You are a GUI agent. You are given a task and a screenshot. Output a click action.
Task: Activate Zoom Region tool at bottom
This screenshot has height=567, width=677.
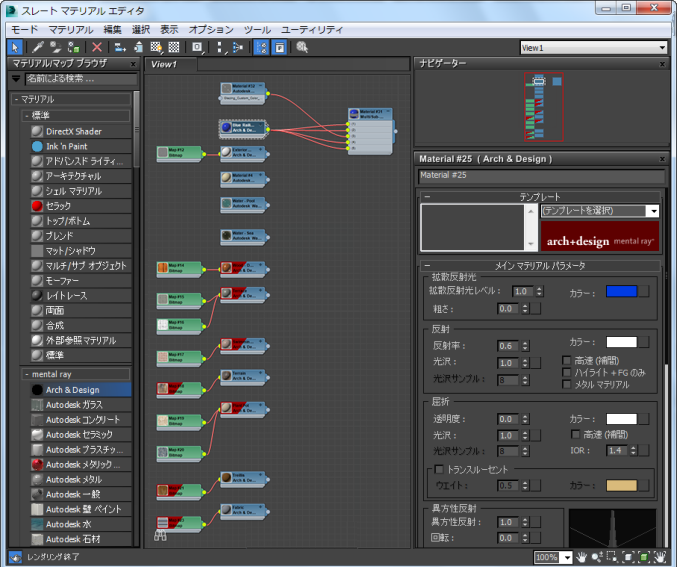612,557
